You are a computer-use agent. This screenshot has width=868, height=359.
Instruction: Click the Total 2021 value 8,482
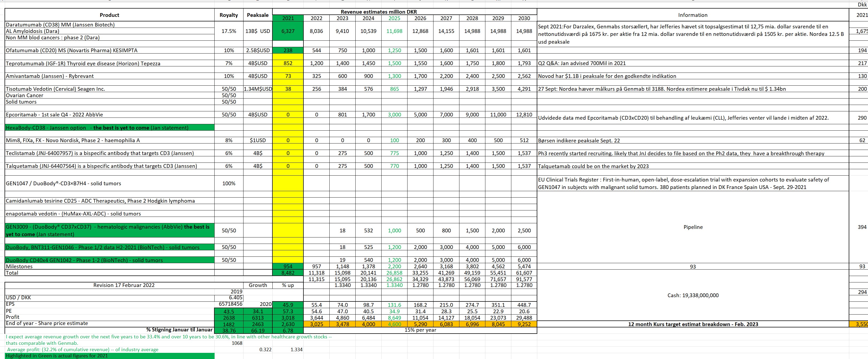pyautogui.click(x=288, y=273)
